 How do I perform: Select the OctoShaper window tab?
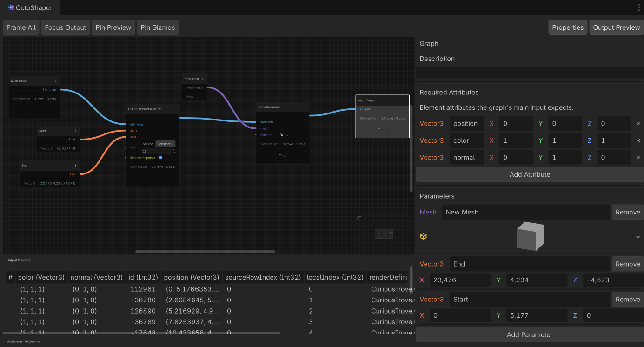click(x=30, y=7)
